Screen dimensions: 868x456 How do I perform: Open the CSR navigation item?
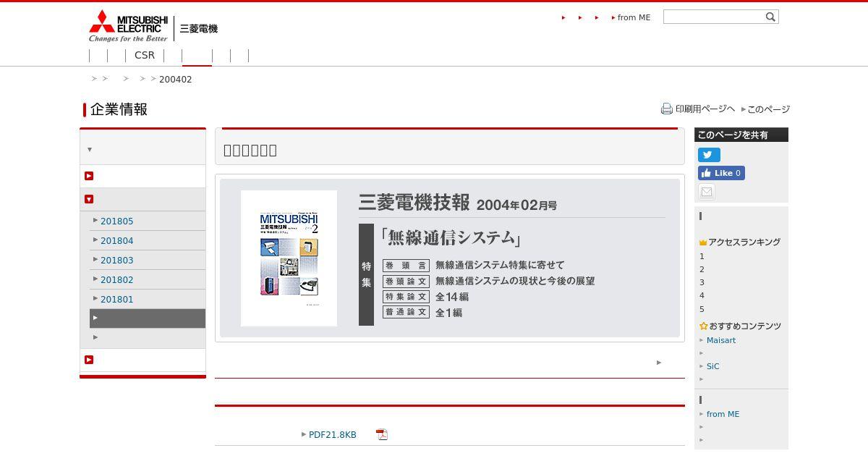(145, 55)
